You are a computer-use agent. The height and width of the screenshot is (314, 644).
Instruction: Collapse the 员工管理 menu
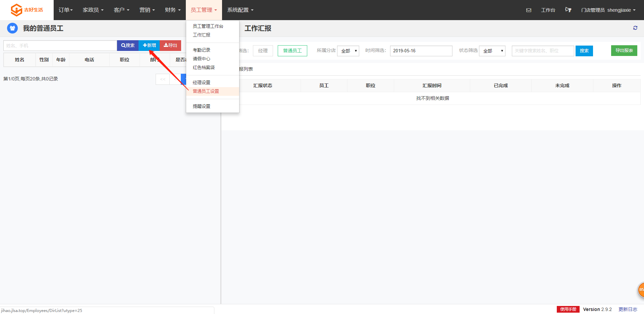[204, 10]
